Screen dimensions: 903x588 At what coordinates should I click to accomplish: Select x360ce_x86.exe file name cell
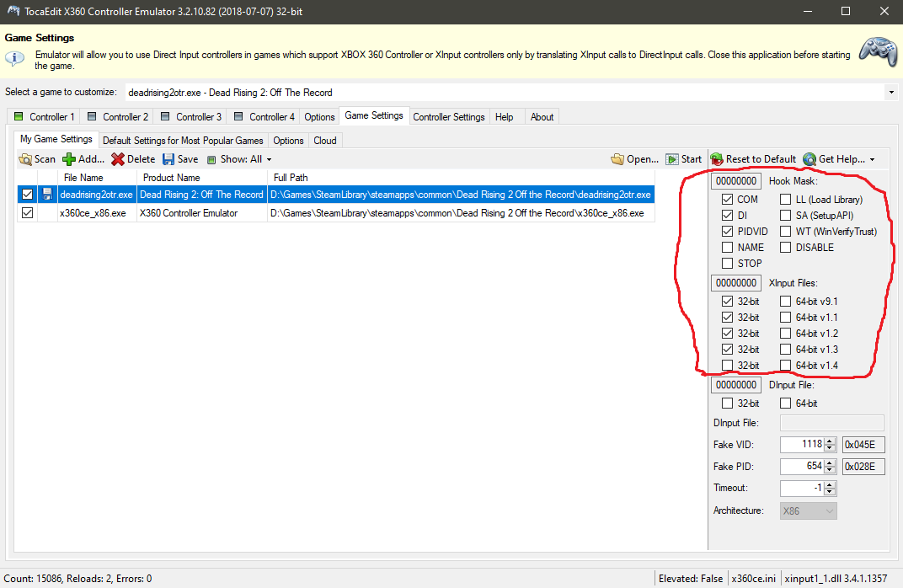(98, 213)
